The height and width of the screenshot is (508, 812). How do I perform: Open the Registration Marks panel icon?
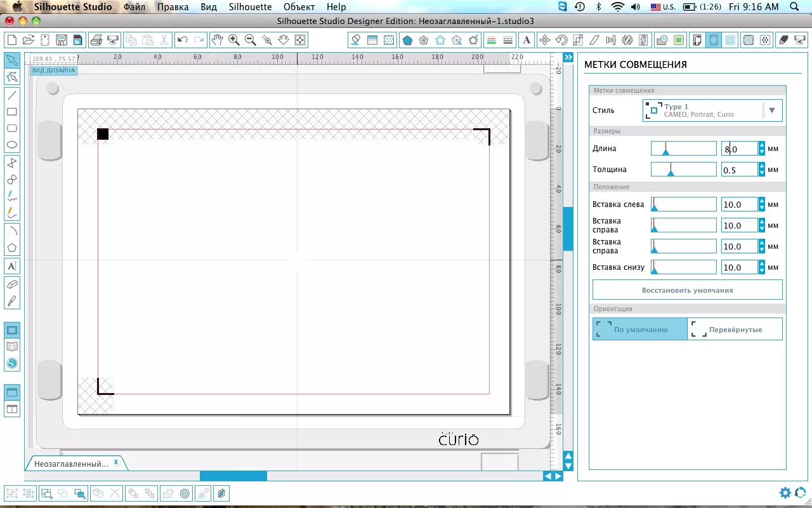point(714,40)
